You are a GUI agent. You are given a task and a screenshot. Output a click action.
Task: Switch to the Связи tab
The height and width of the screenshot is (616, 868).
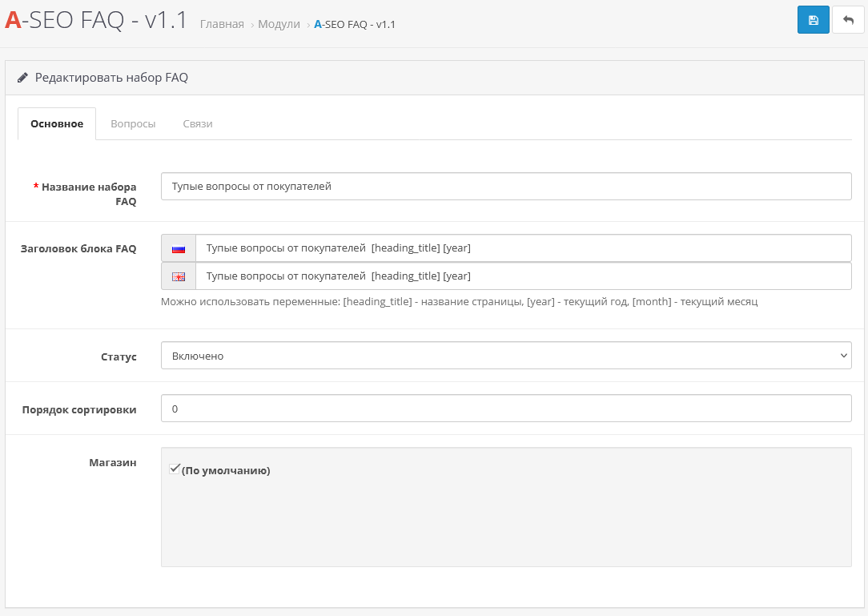197,124
